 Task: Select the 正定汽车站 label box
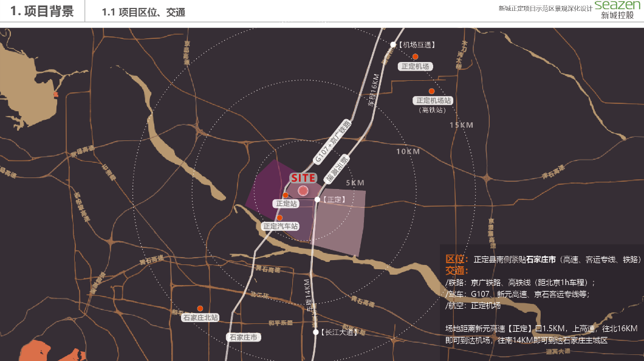click(x=281, y=226)
